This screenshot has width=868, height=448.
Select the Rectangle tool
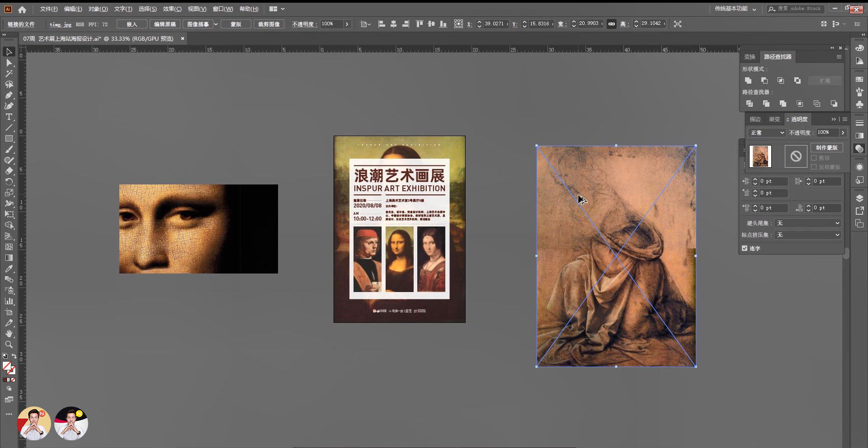click(x=9, y=139)
